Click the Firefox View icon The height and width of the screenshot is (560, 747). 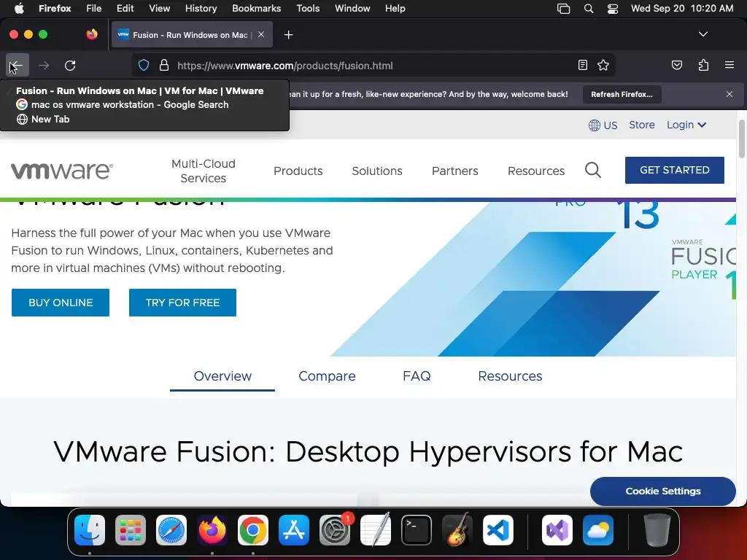(x=92, y=34)
